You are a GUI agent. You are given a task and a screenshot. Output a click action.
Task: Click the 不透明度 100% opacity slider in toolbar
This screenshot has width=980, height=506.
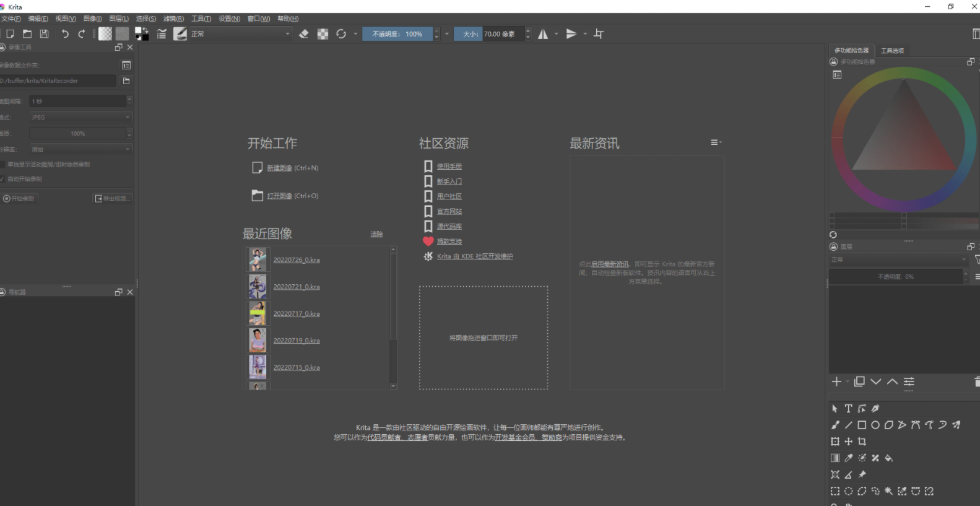[x=397, y=34]
